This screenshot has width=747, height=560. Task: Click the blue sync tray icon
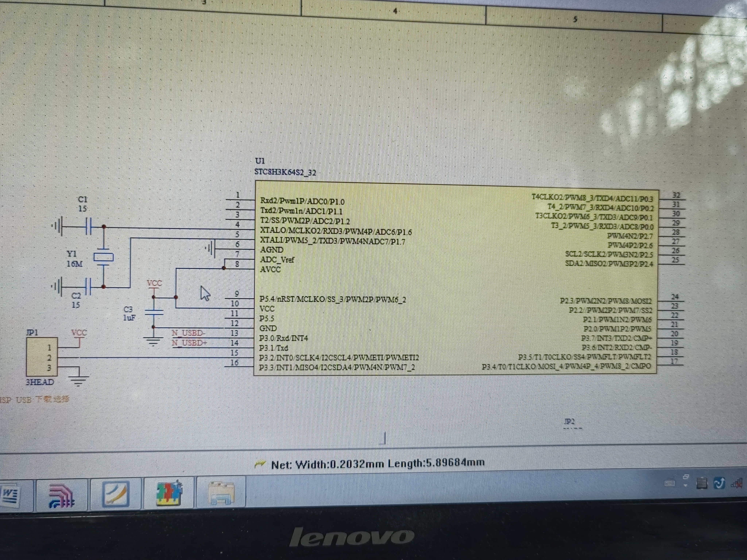pyautogui.click(x=719, y=483)
